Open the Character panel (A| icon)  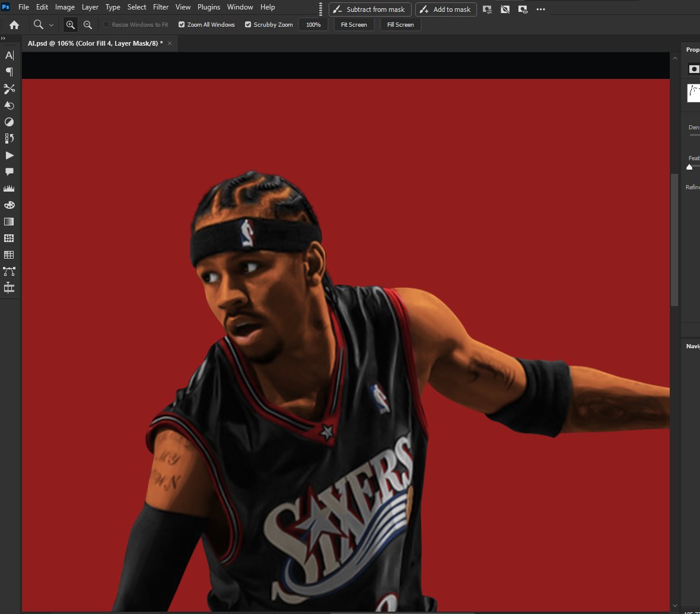tap(9, 55)
